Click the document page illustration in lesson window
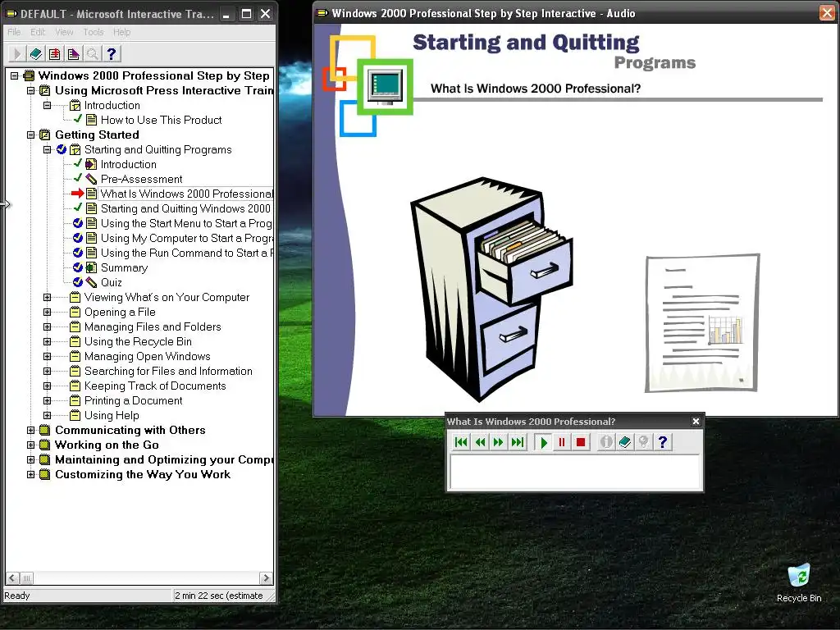The height and width of the screenshot is (630, 840). click(702, 323)
